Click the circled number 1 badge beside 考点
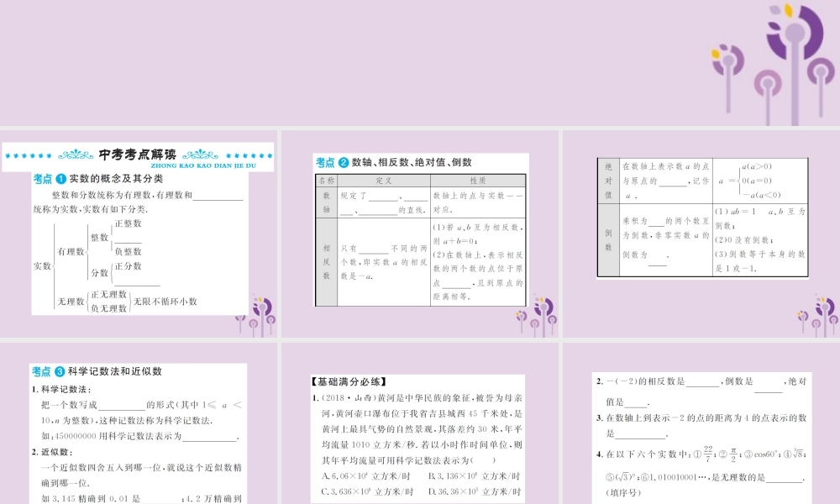This screenshot has height=504, width=840. 60,179
